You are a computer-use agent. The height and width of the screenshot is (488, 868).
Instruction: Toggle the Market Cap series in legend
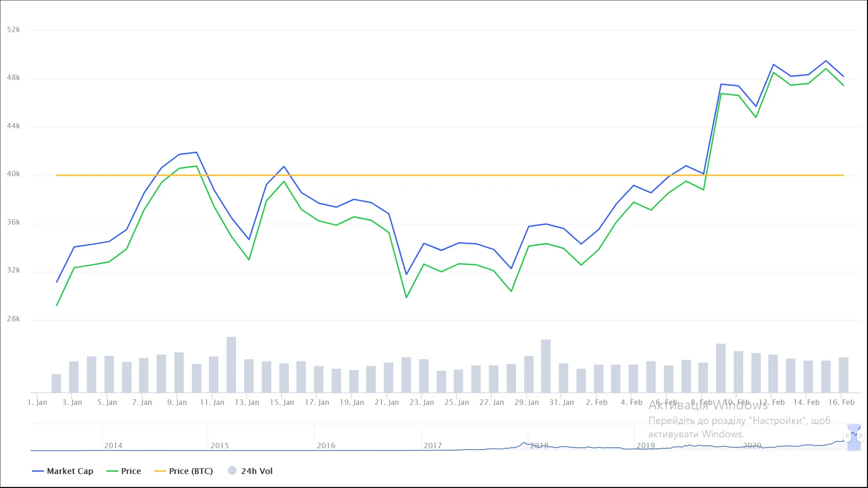(x=63, y=471)
